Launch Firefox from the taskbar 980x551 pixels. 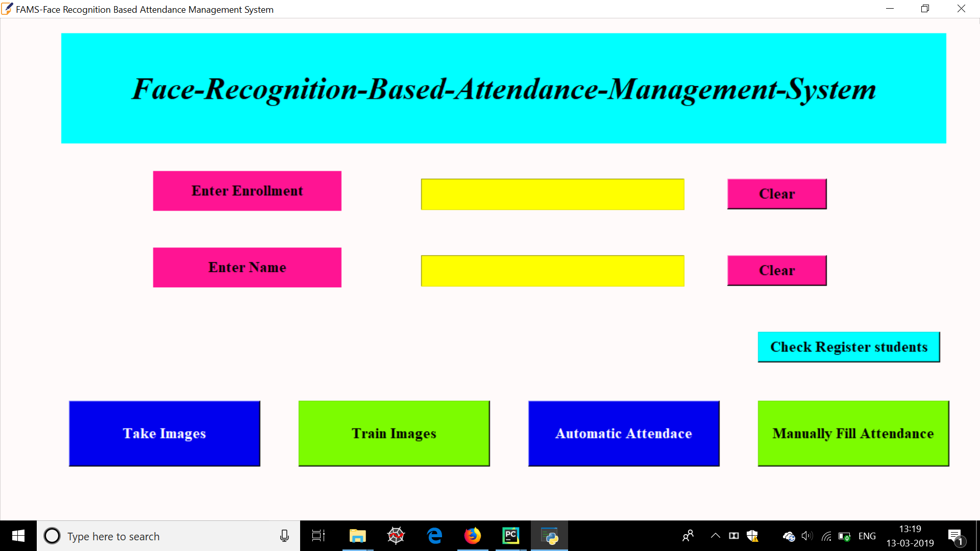[x=472, y=536]
